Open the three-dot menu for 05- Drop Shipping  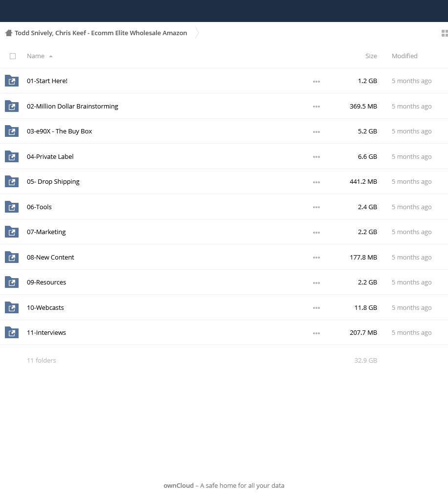[316, 182]
